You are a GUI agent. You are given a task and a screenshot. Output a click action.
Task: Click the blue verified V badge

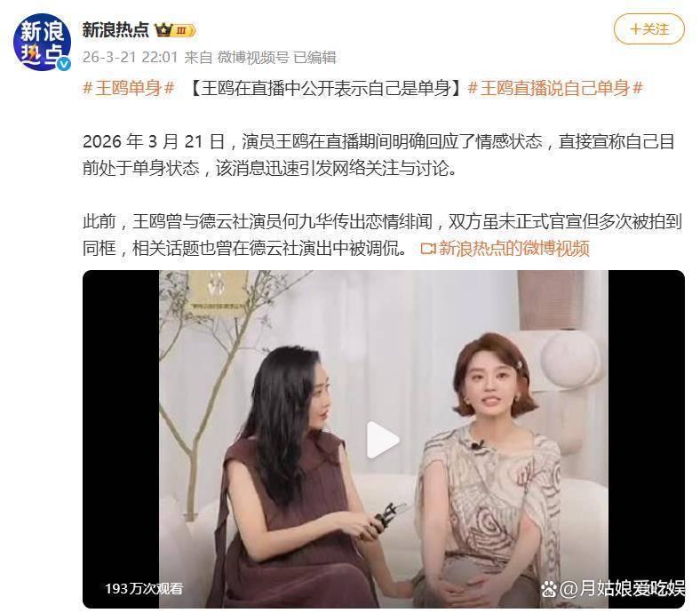pyautogui.click(x=64, y=64)
